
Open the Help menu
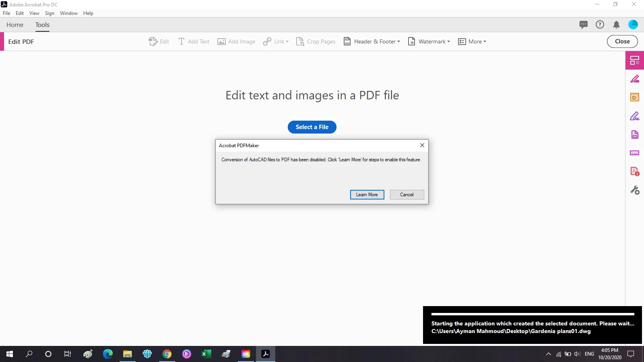pos(88,13)
